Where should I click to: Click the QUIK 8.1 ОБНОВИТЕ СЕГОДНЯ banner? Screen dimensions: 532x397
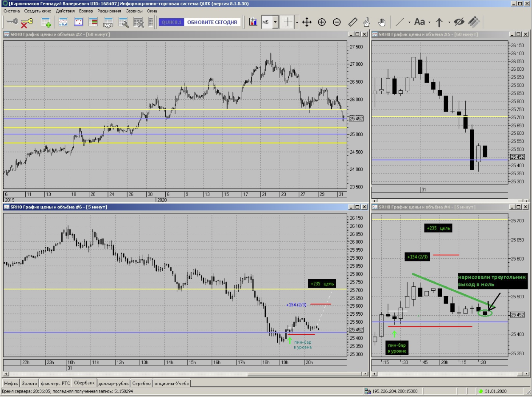coord(200,22)
